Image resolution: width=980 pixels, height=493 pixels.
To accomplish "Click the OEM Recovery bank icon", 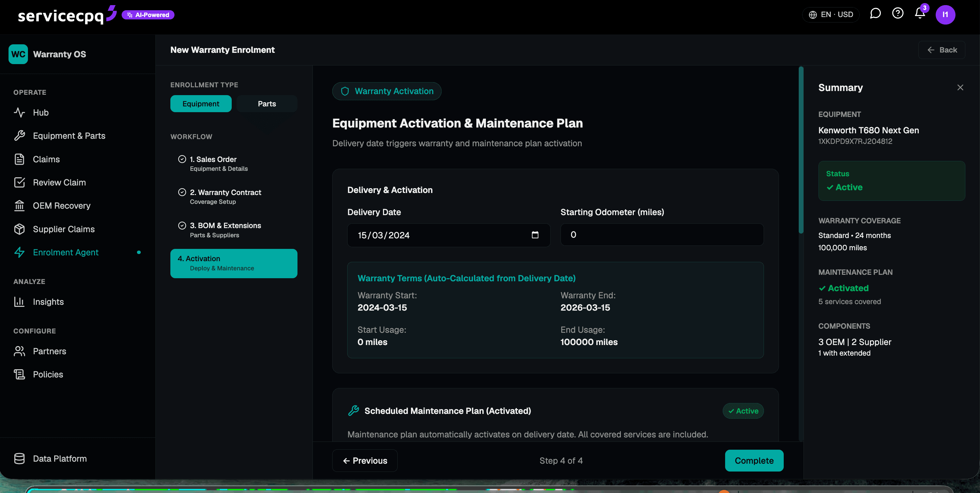I will point(19,206).
